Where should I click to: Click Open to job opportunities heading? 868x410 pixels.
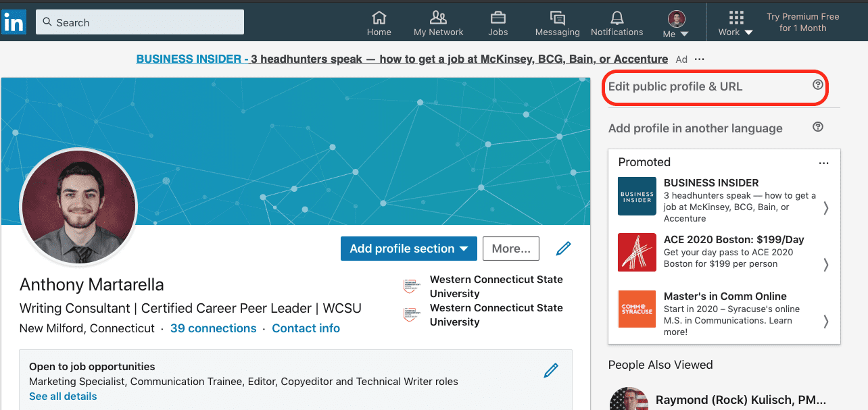tap(92, 367)
